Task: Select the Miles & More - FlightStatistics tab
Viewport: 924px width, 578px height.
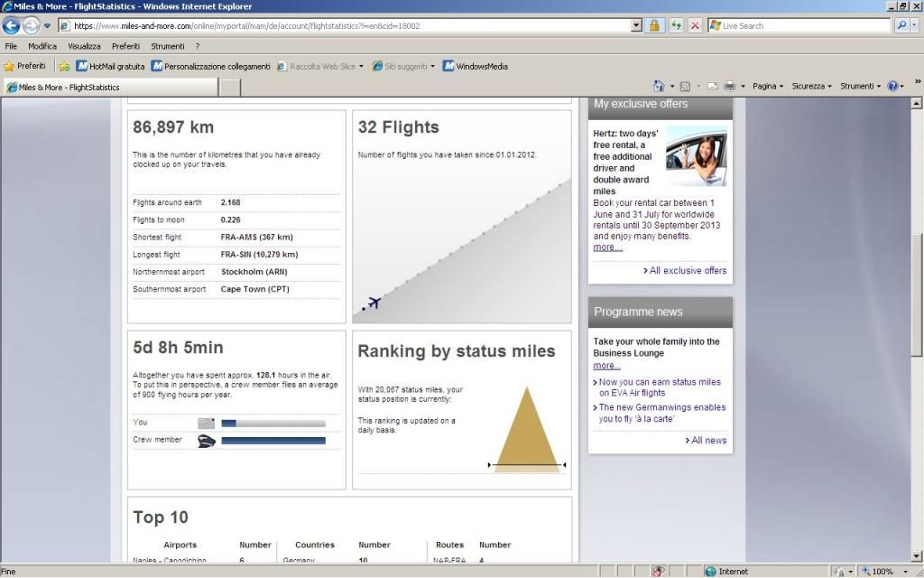Action: coord(110,88)
